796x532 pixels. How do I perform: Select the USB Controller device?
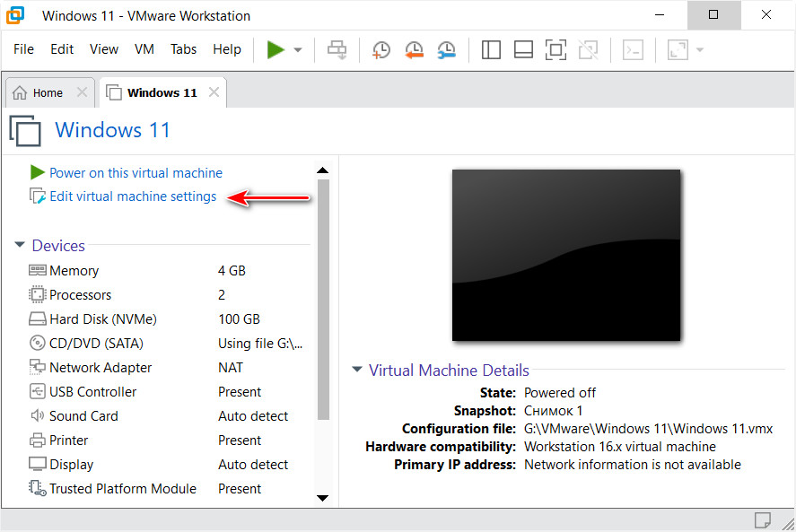tap(169, 392)
